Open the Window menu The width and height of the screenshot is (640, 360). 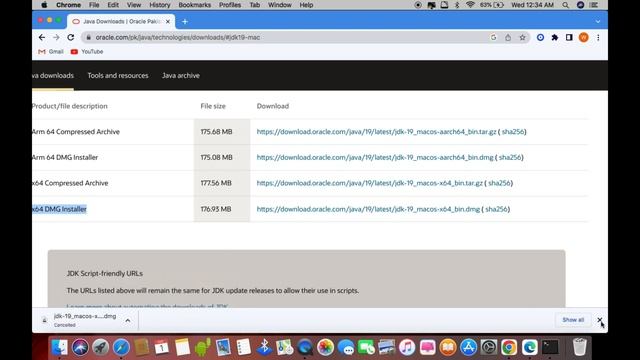[x=280, y=5]
